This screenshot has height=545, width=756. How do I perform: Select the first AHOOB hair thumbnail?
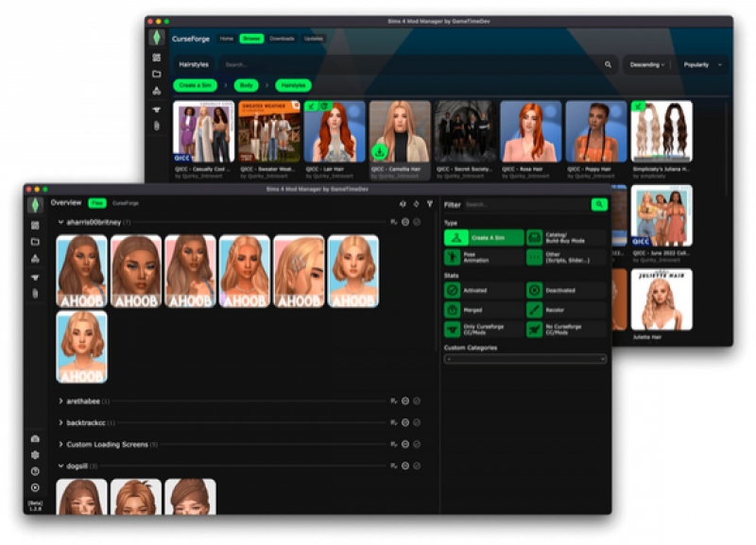(x=81, y=271)
